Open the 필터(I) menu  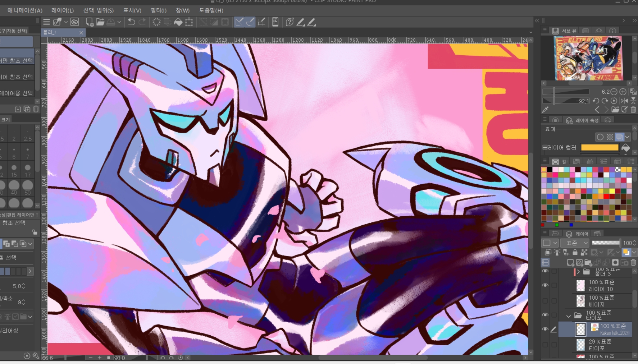click(x=158, y=10)
